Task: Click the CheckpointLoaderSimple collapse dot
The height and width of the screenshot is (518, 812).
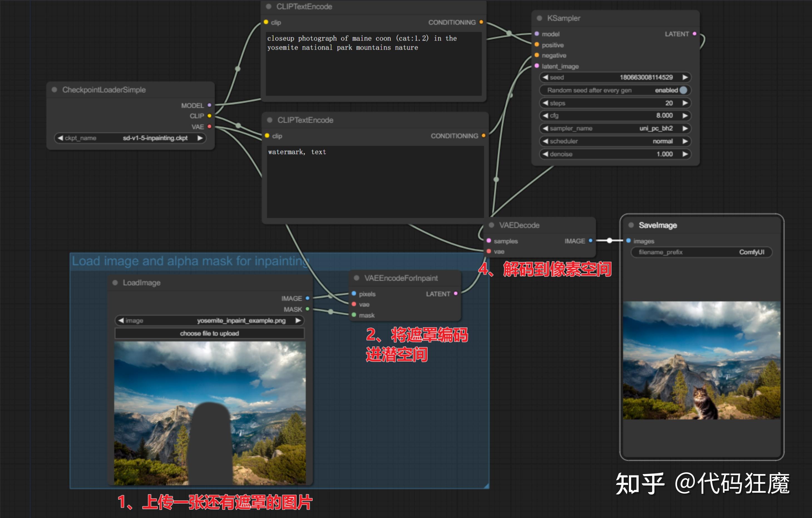Action: pos(54,90)
